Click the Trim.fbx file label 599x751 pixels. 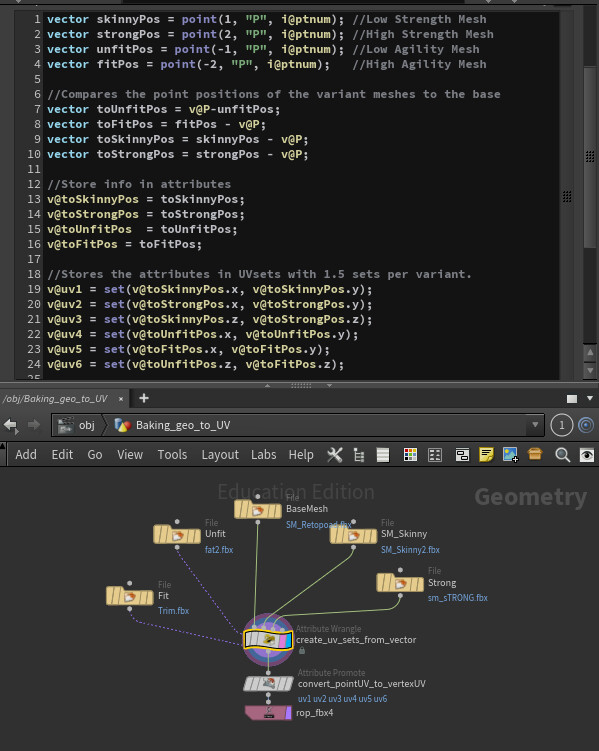tap(173, 610)
